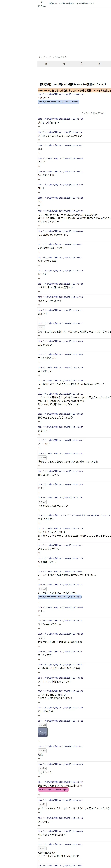
Task: Reply to post 0028 ヒエッ
Action: coord(39,492)
